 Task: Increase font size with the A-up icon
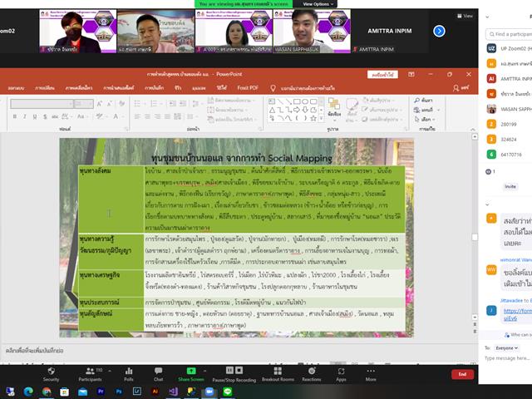(100, 103)
